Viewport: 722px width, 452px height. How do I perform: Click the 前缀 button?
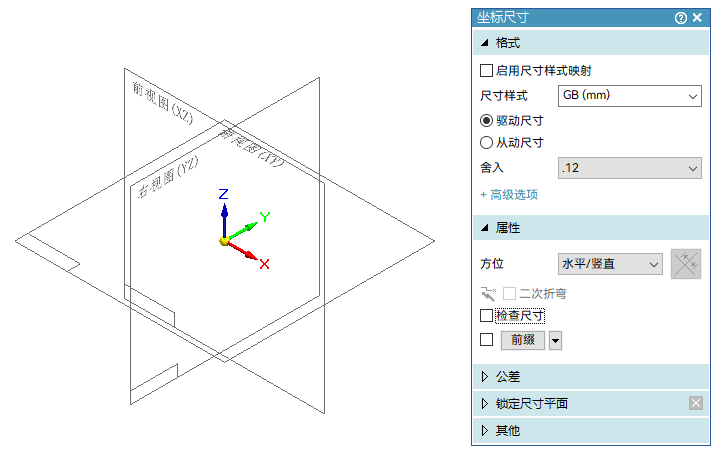coord(523,340)
